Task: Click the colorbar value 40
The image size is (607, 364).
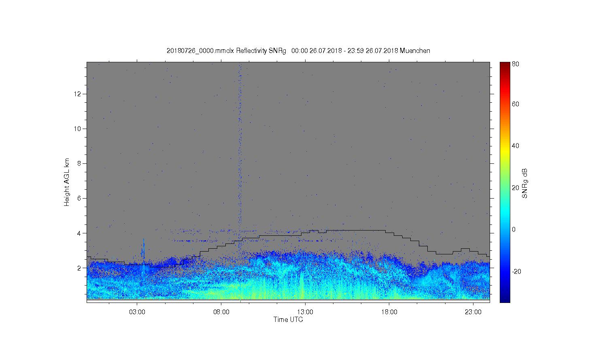Action: 516,146
